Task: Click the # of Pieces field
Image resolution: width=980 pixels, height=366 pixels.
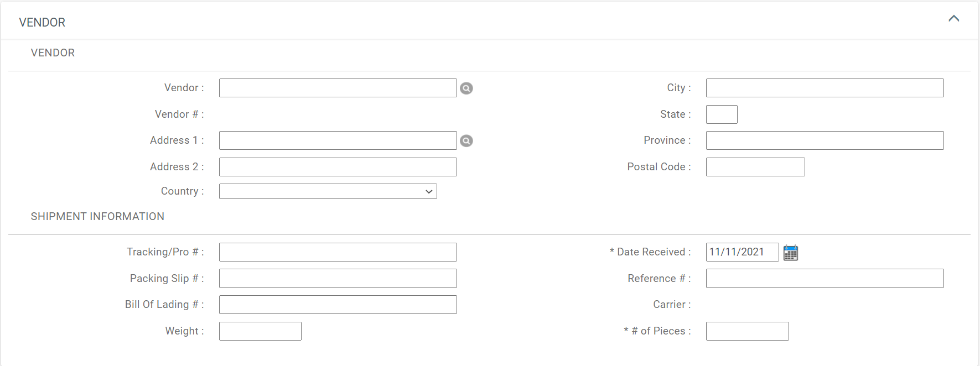Action: 747,331
